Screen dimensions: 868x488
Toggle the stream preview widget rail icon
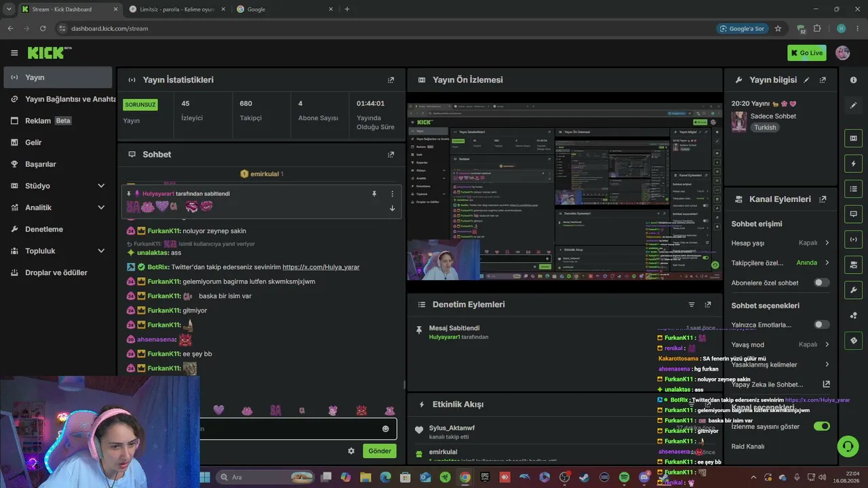click(x=853, y=138)
